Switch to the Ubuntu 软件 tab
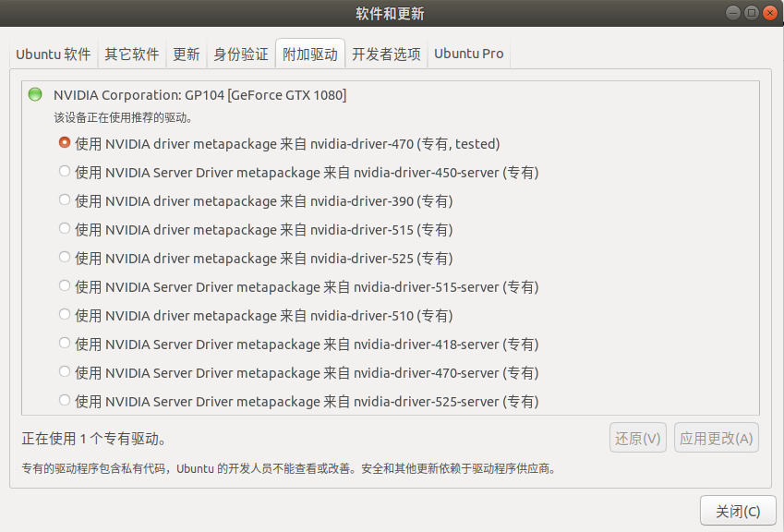Viewport: 784px width, 532px height. point(54,54)
